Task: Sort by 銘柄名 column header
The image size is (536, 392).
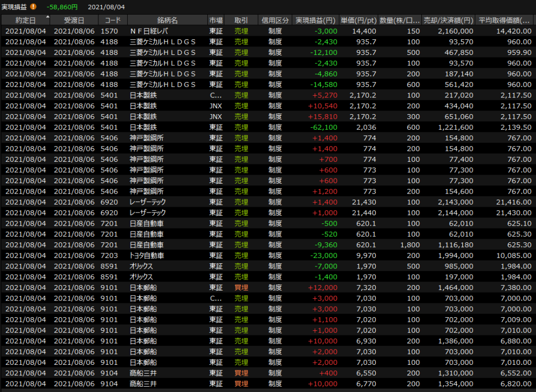Action: [167, 20]
